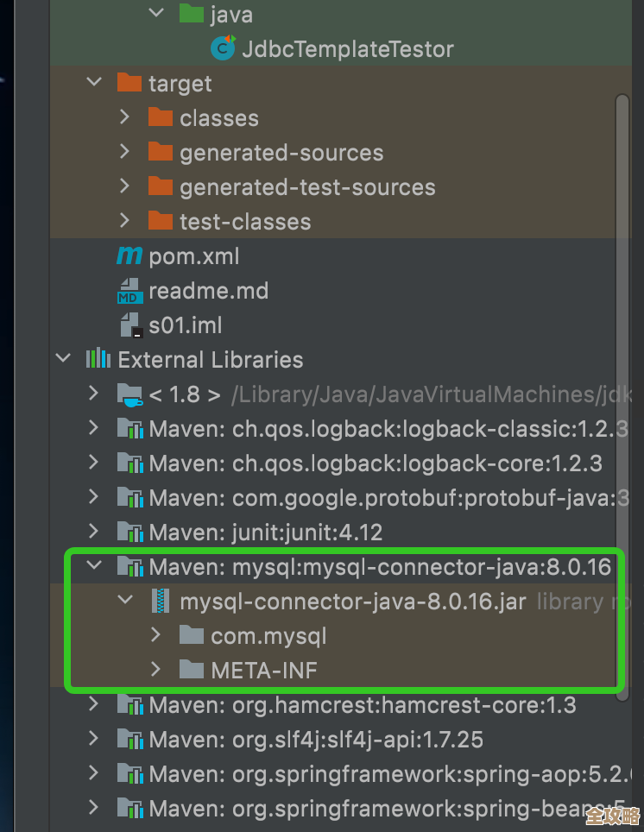This screenshot has width=644, height=832.
Task: Collapse the External Libraries node
Action: [x=62, y=359]
